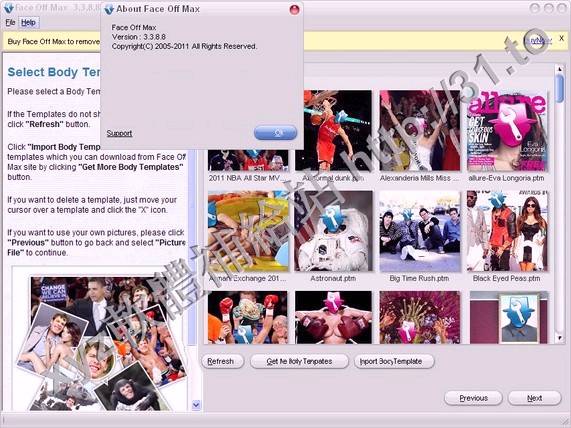571x428 pixels.
Task: Choose the Alexanderia Mills Miss template
Action: click(x=420, y=131)
